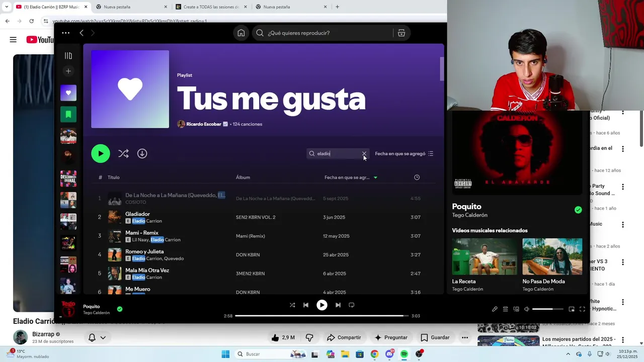Show hidden system tray icons chevron

pos(569,354)
